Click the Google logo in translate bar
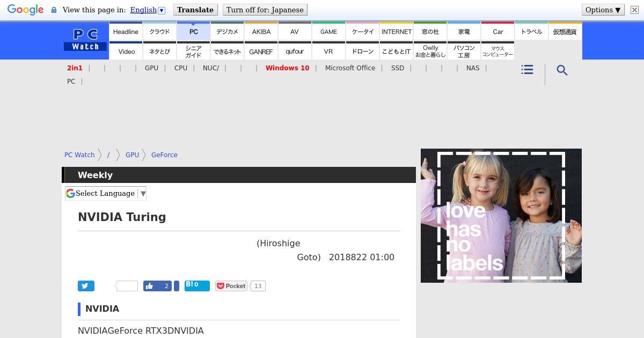 click(25, 10)
